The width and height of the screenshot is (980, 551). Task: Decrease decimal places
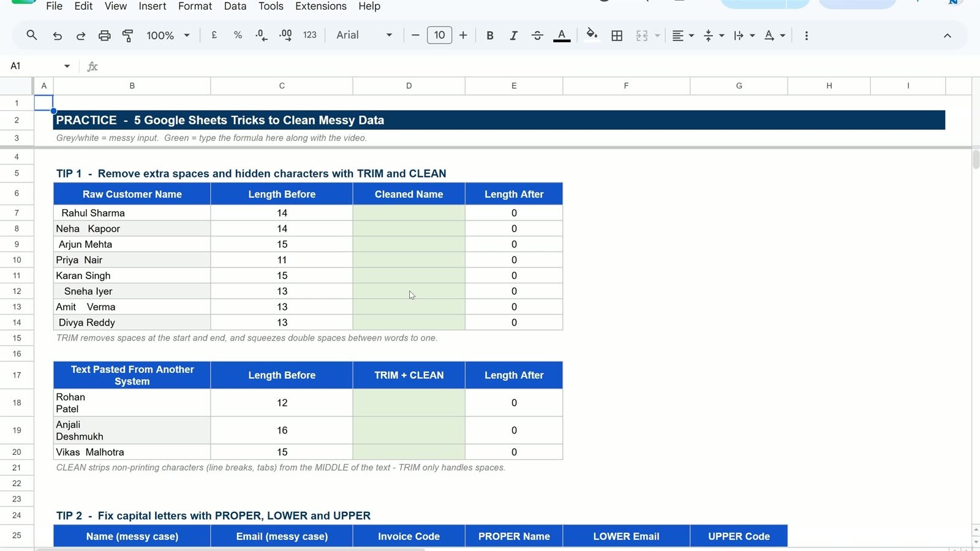click(262, 36)
